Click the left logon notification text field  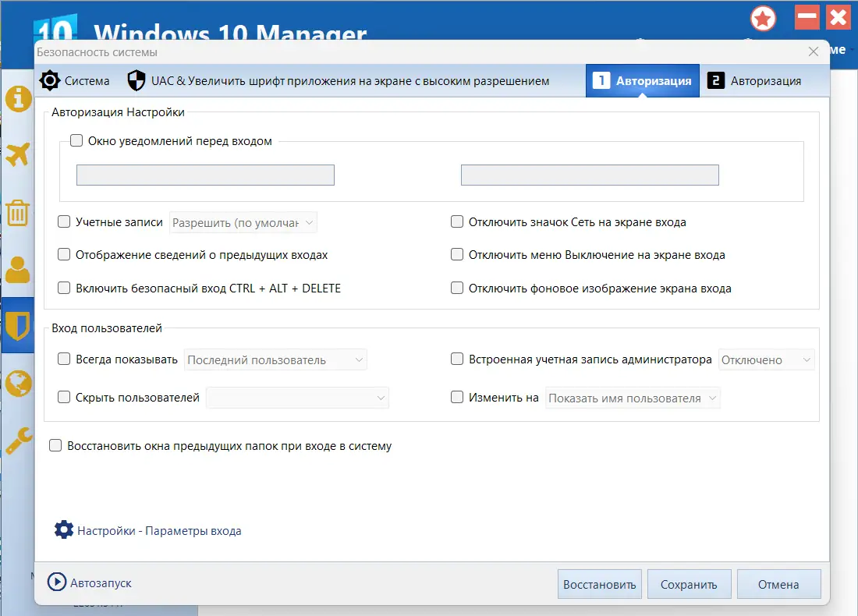pyautogui.click(x=205, y=175)
